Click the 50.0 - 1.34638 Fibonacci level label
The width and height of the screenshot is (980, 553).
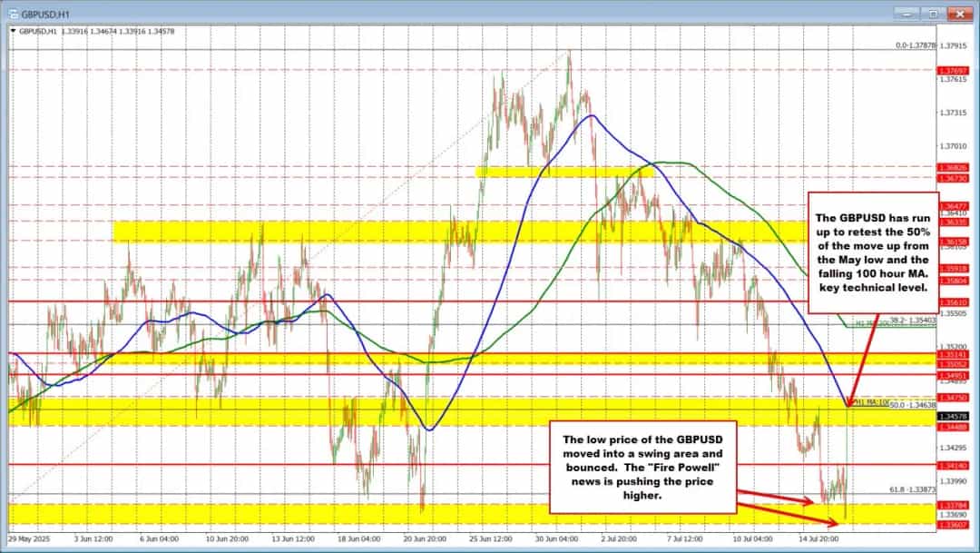[912, 404]
